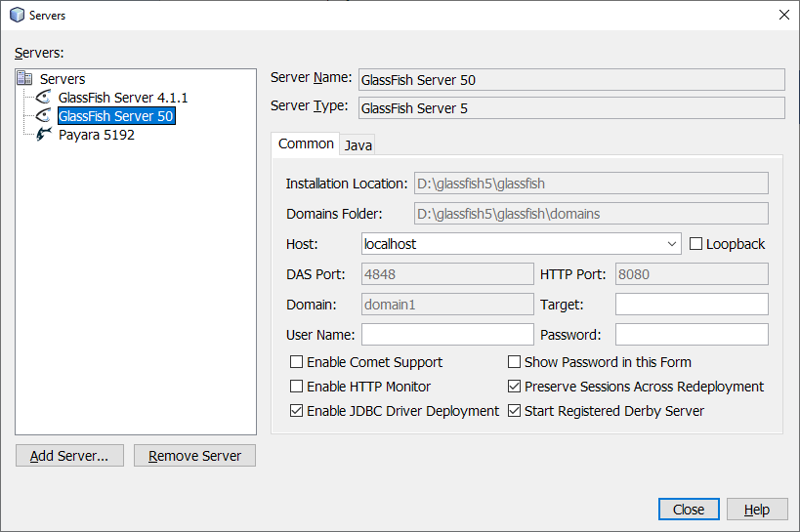Click the Help button
800x532 pixels.
pos(757,509)
